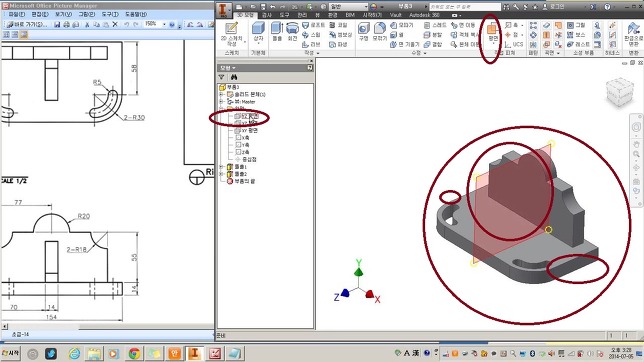Choose the Extrude (돌출) tool
The width and height of the screenshot is (644, 362).
pos(277,32)
